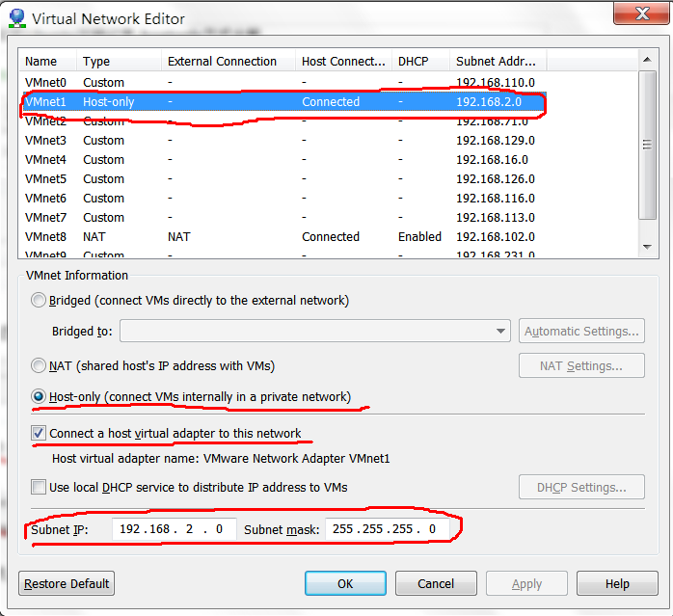
Task: Select the VMnet4 row
Action: (x=283, y=160)
